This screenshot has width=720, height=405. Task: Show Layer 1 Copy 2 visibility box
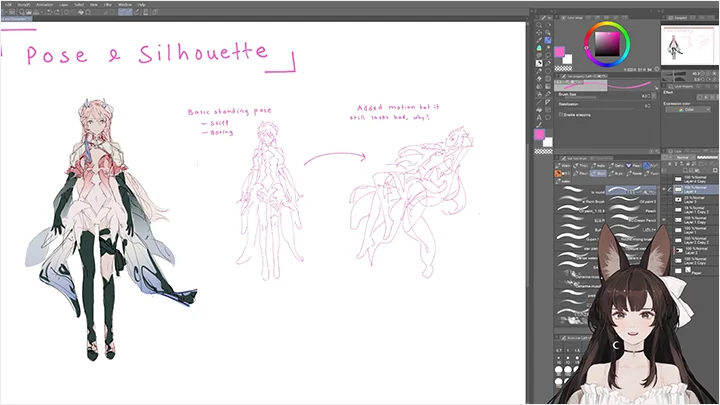click(x=664, y=209)
